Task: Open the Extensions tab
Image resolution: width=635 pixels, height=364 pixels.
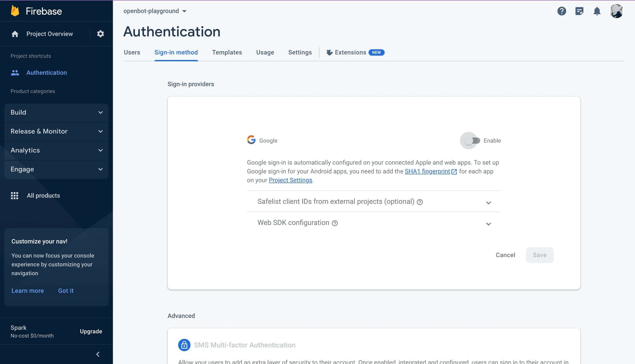Action: coord(355,52)
